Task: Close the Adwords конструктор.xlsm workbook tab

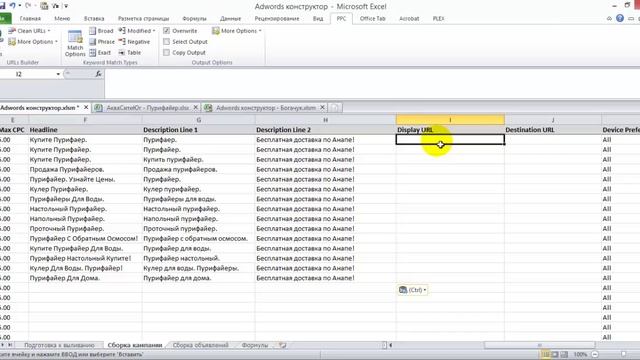Action: tap(86, 107)
